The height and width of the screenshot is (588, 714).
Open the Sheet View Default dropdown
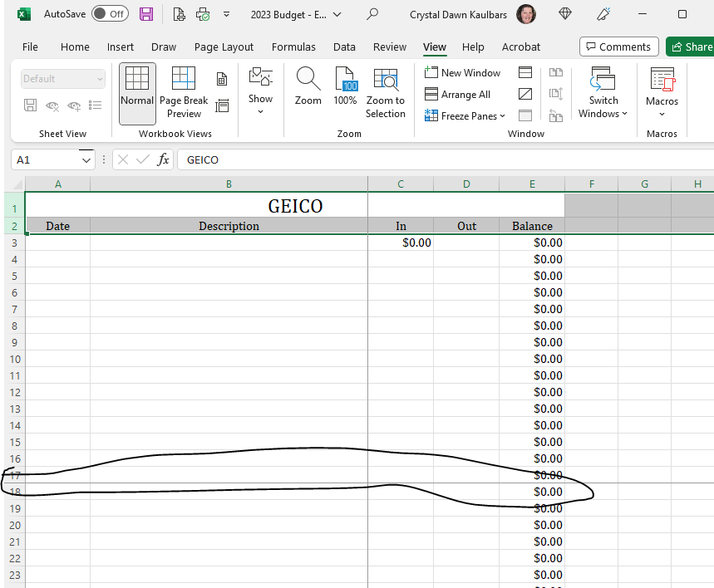coord(63,79)
